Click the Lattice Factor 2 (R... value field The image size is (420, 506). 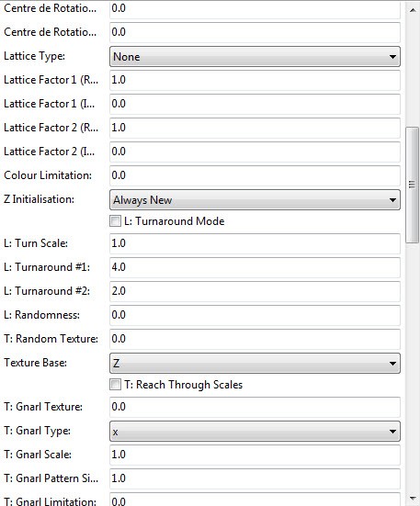point(255,128)
